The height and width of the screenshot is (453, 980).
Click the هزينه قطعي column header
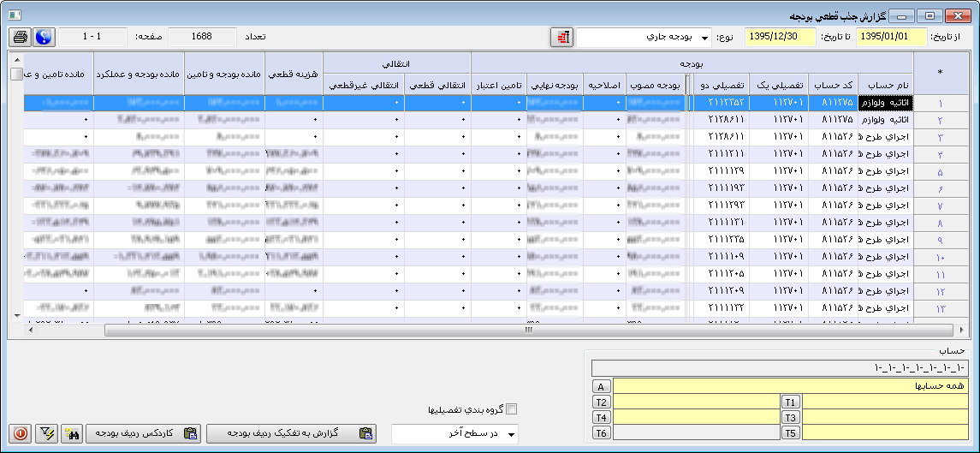(x=294, y=75)
